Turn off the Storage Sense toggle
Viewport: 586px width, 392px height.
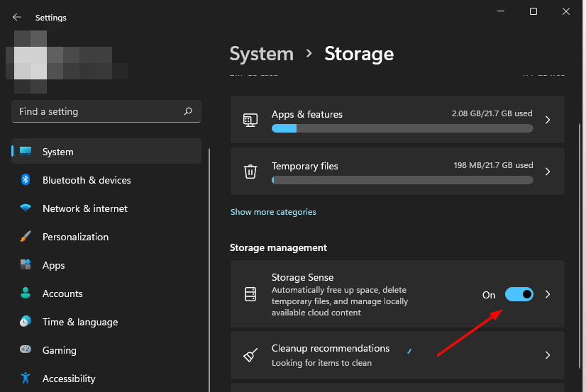(x=519, y=294)
